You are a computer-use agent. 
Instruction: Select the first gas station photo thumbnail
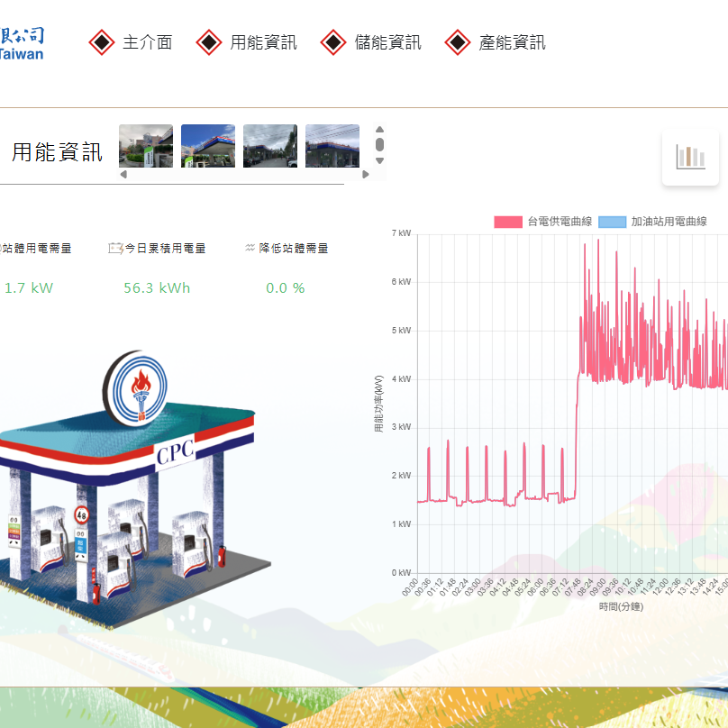tap(146, 146)
